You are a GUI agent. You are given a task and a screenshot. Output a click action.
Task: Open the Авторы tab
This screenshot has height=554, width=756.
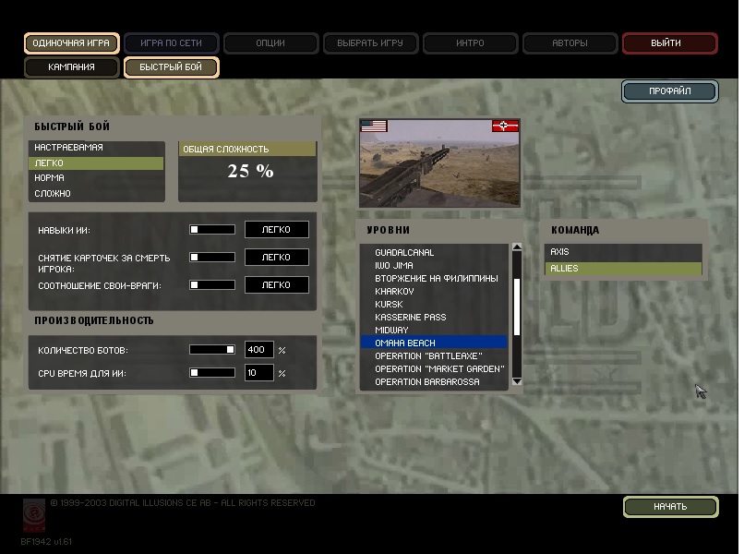pyautogui.click(x=570, y=42)
